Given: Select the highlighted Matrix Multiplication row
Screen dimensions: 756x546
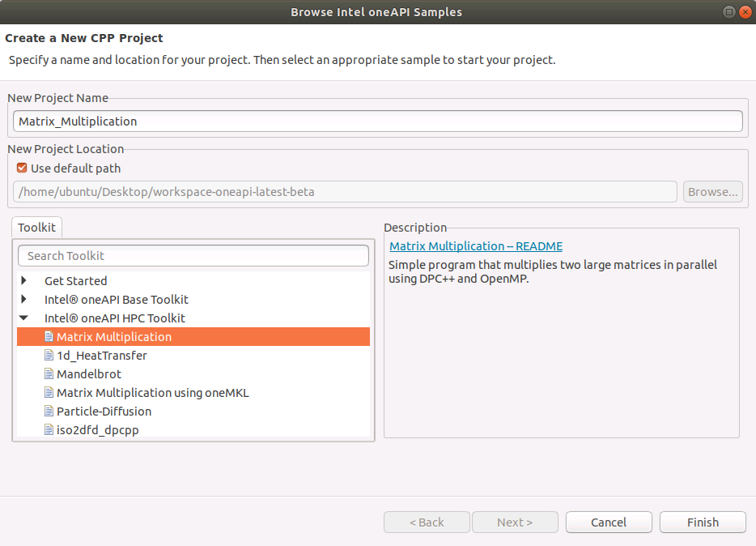Looking at the screenshot, I should pyautogui.click(x=193, y=337).
